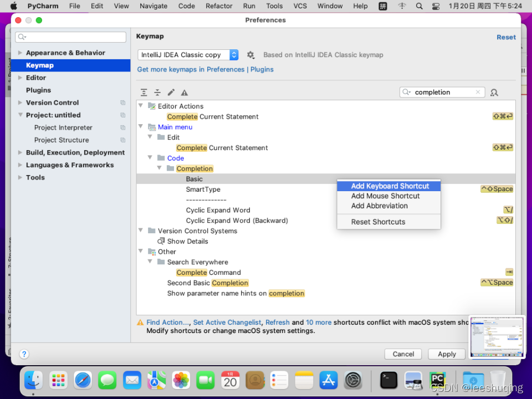Open System Preferences from the Dock
532x399 pixels.
click(x=353, y=380)
